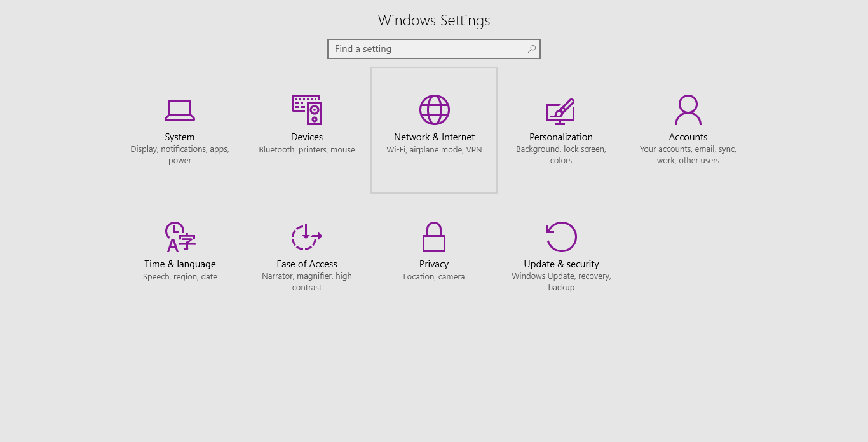Open System settings via the laptop icon
The image size is (868, 442).
coord(180,110)
